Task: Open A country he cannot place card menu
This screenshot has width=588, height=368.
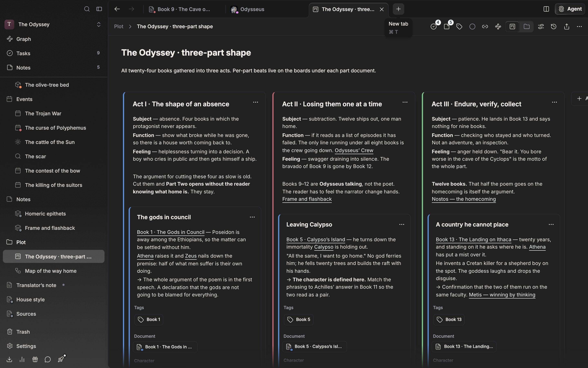Action: pos(551,224)
